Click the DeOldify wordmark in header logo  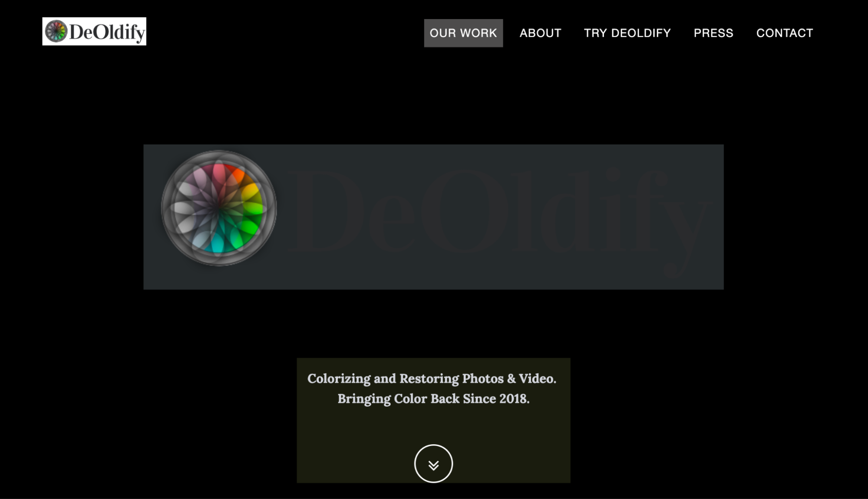[x=107, y=32]
